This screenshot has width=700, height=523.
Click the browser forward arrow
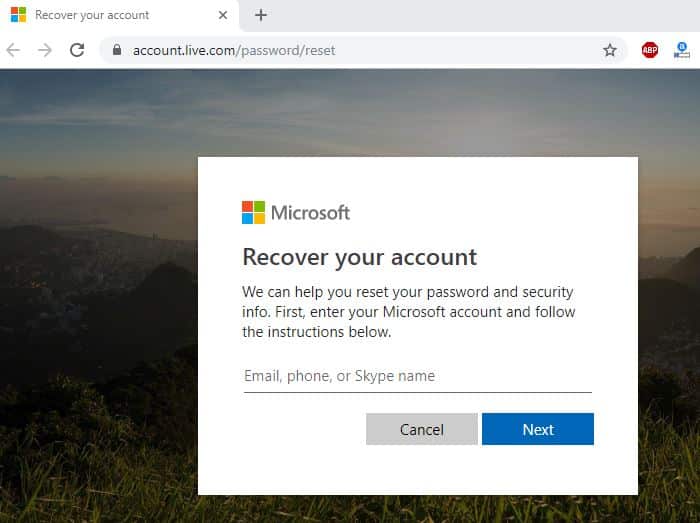point(45,50)
